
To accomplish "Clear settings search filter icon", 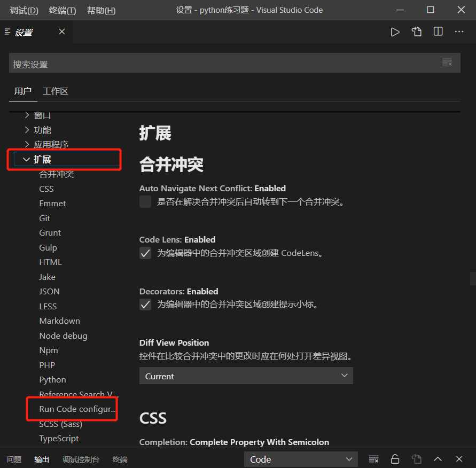I will pyautogui.click(x=447, y=62).
